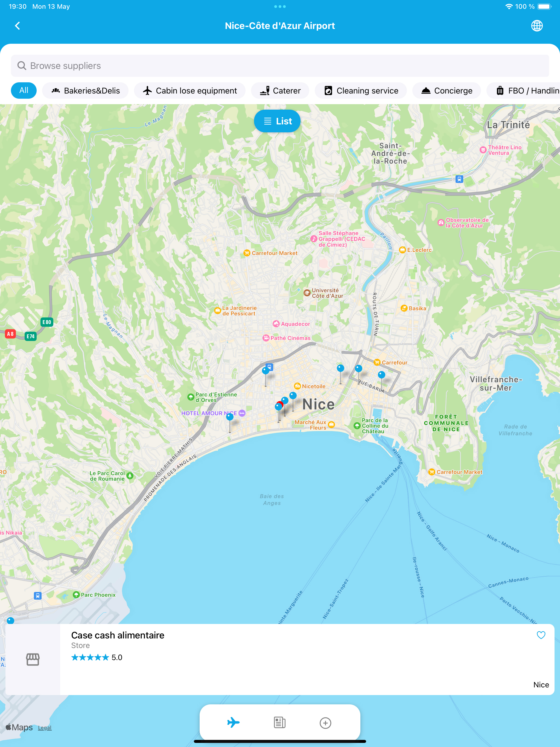Viewport: 560px width, 747px height.
Task: Filter by Concierge category
Action: [x=446, y=91]
